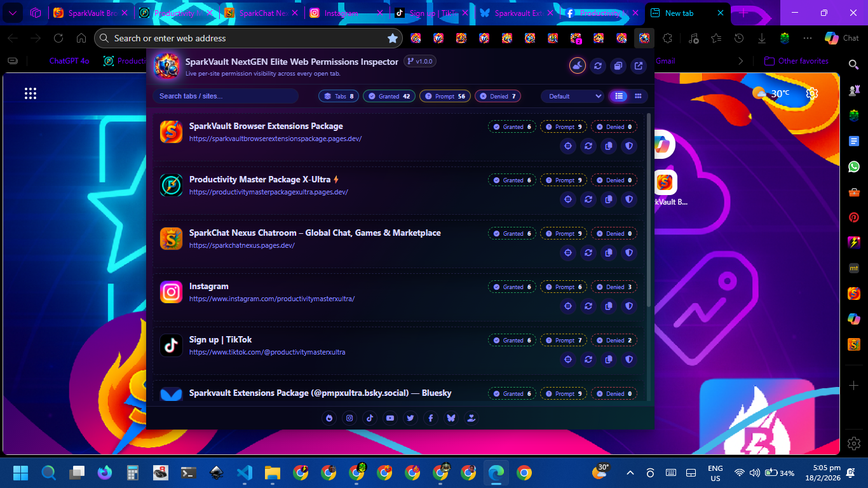Viewport: 868px width, 488px height.
Task: Click the refresh icon in the inspector header
Action: click(x=597, y=65)
